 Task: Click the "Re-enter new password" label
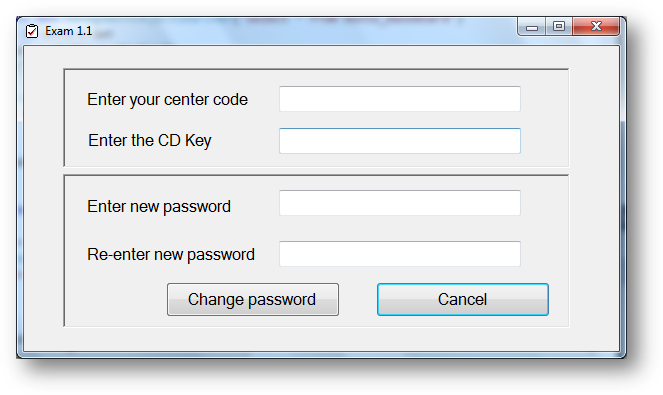(x=171, y=255)
